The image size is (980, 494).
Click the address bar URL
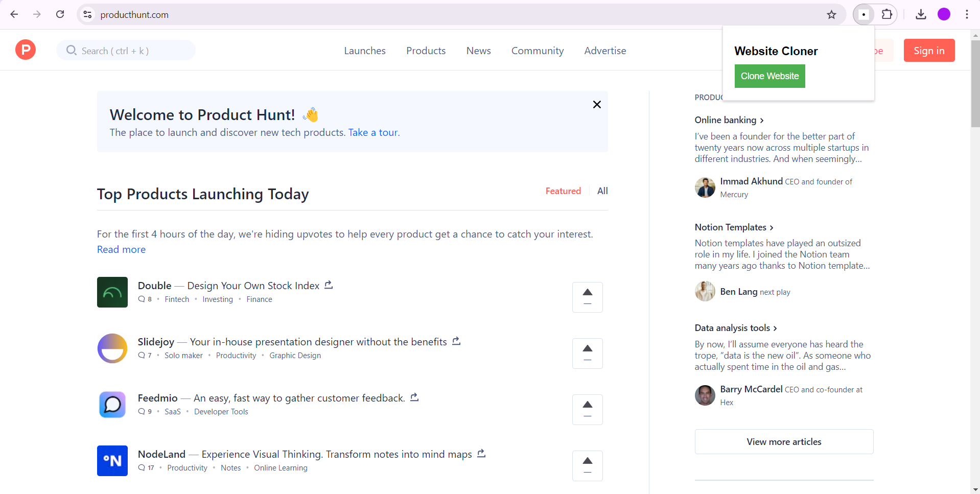(x=134, y=15)
